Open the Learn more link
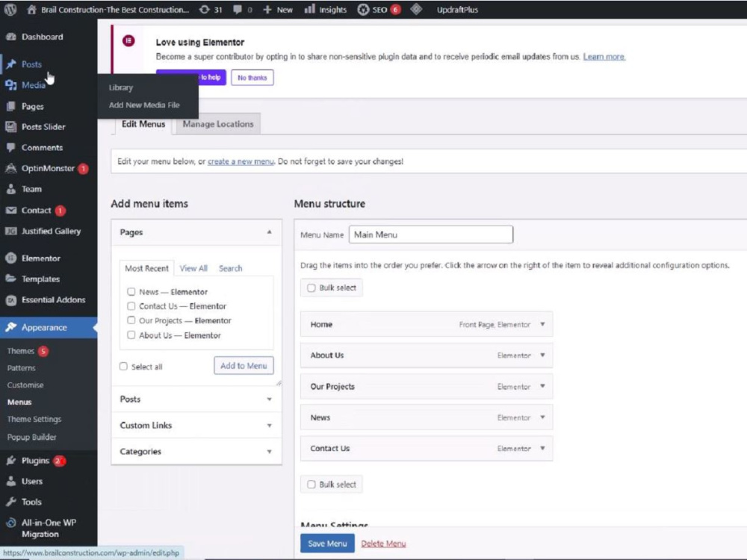This screenshot has height=560, width=747. coord(604,57)
